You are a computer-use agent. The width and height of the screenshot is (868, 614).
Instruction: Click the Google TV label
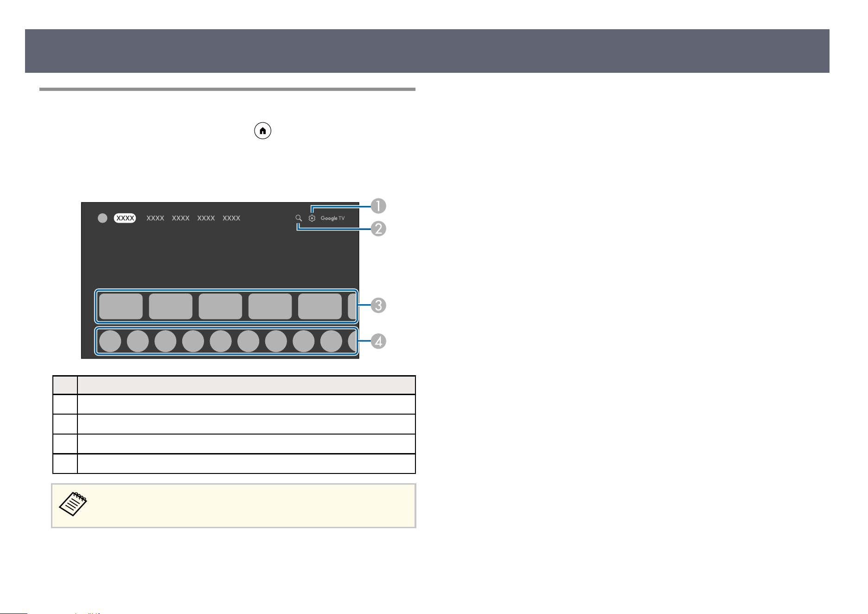point(332,218)
